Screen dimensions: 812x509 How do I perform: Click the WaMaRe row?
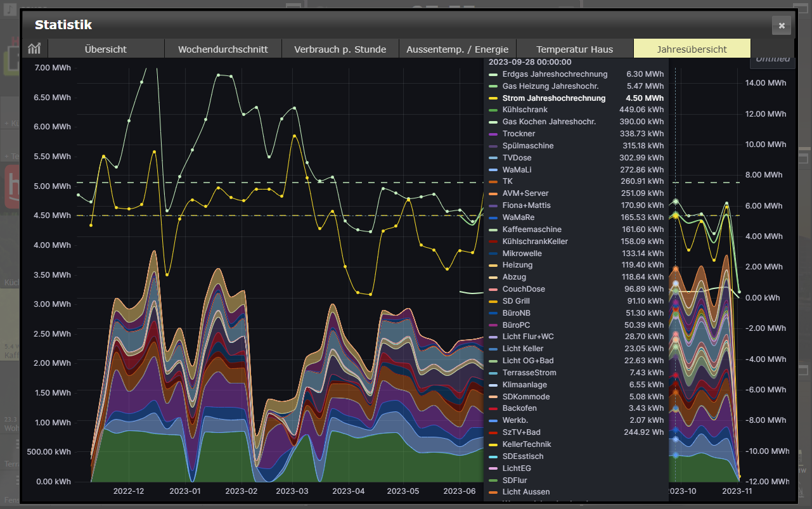[x=576, y=217]
